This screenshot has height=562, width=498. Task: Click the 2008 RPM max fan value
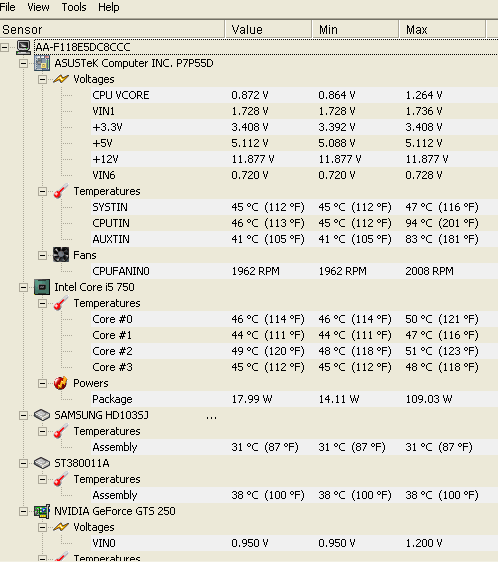[429, 271]
